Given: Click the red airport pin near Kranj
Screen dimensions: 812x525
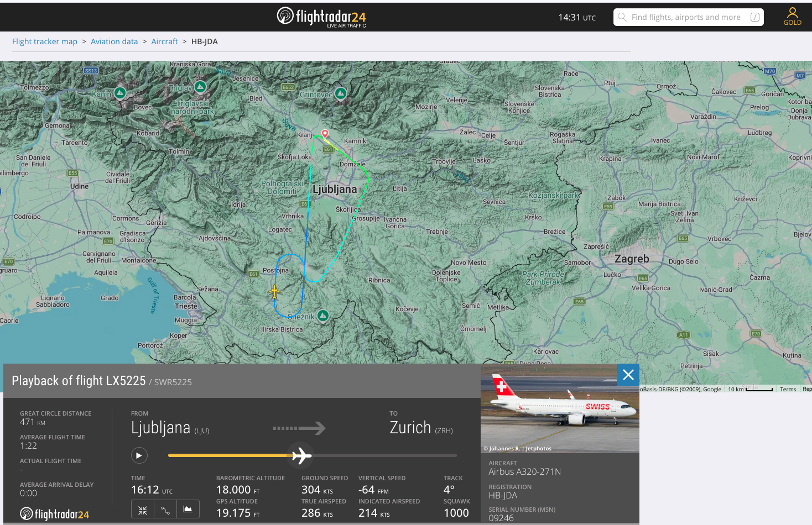Looking at the screenshot, I should click(325, 134).
